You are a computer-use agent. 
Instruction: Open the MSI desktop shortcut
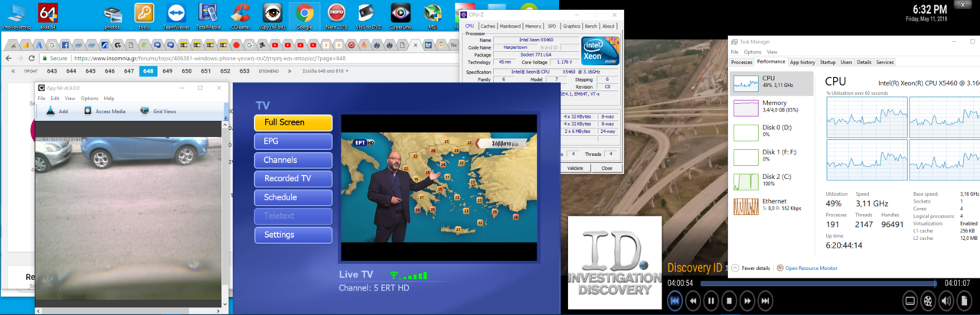(x=433, y=15)
